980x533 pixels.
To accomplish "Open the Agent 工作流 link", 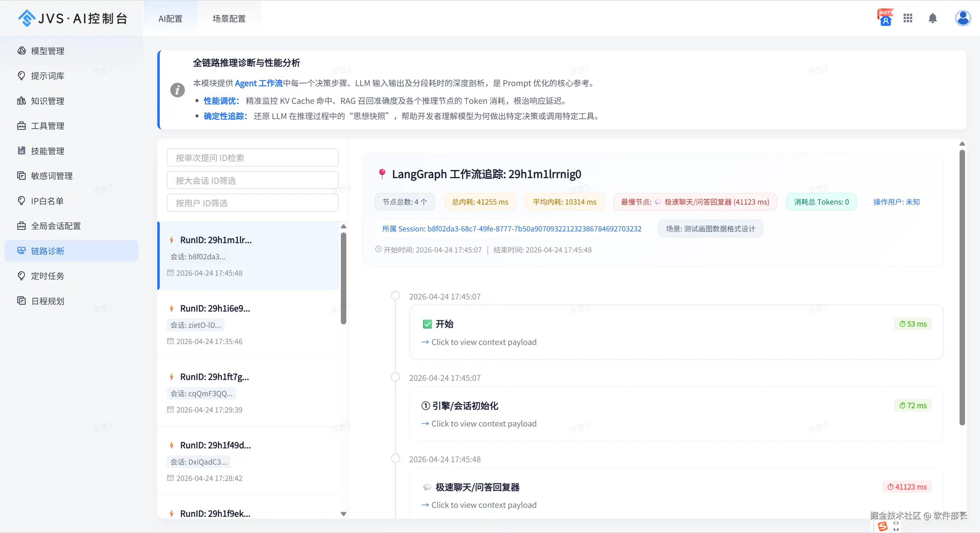I will (x=258, y=83).
